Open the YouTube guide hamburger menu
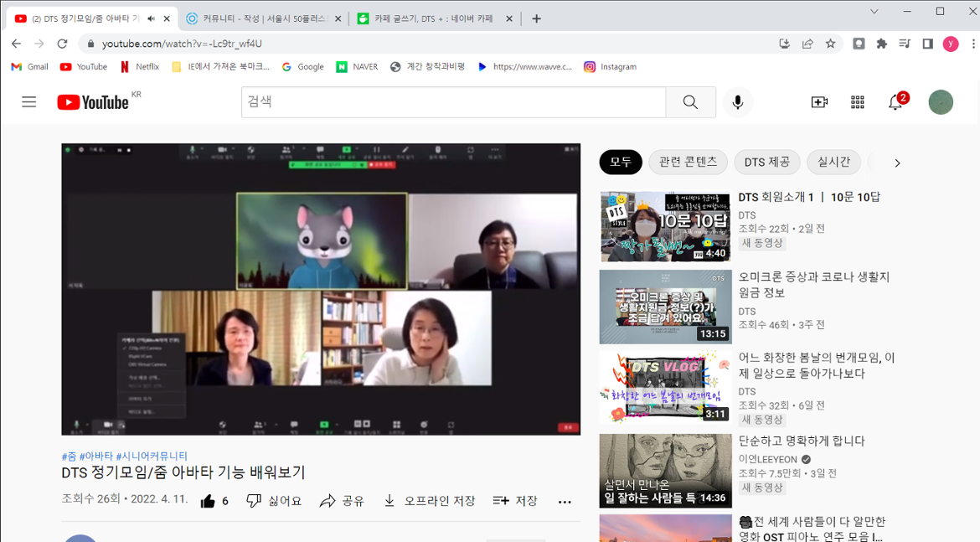Screen dimensions: 980x542 click(x=28, y=101)
